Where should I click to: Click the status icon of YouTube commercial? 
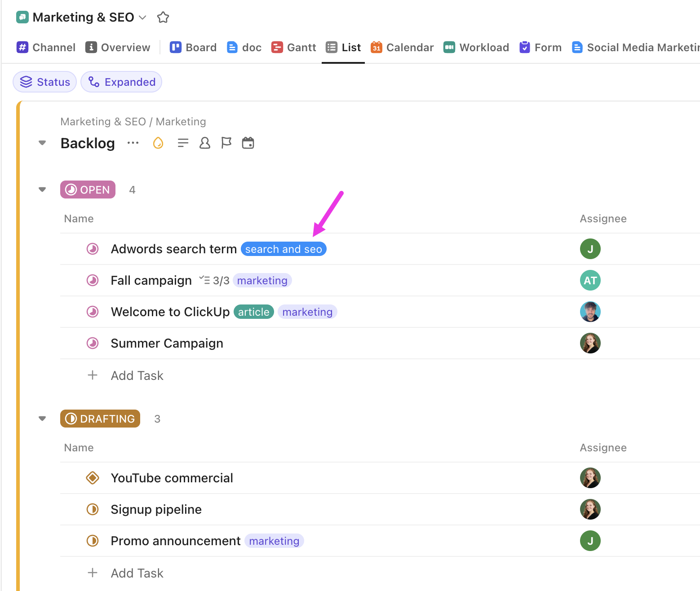(x=92, y=478)
